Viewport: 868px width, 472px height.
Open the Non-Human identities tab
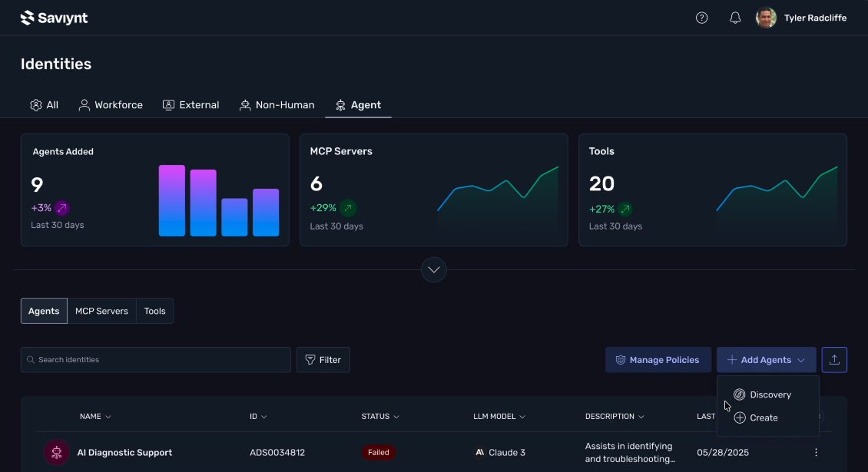277,105
